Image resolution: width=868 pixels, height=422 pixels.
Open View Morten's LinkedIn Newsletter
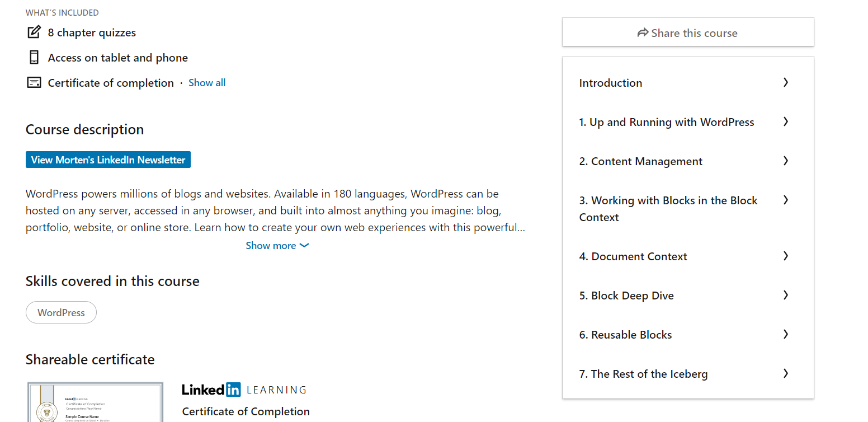108,160
